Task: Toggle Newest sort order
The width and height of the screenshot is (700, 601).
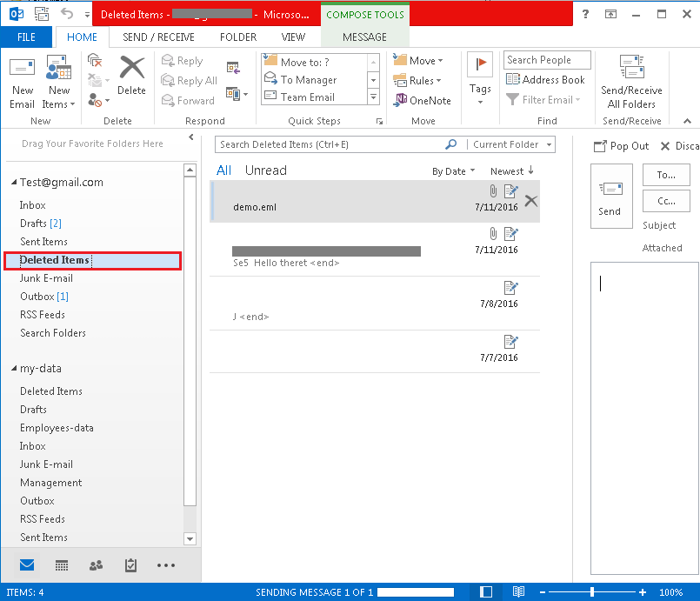Action: (x=511, y=171)
